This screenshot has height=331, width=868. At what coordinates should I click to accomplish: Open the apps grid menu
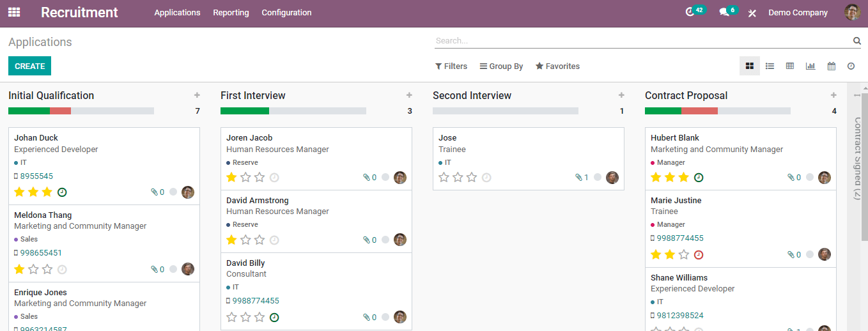14,12
